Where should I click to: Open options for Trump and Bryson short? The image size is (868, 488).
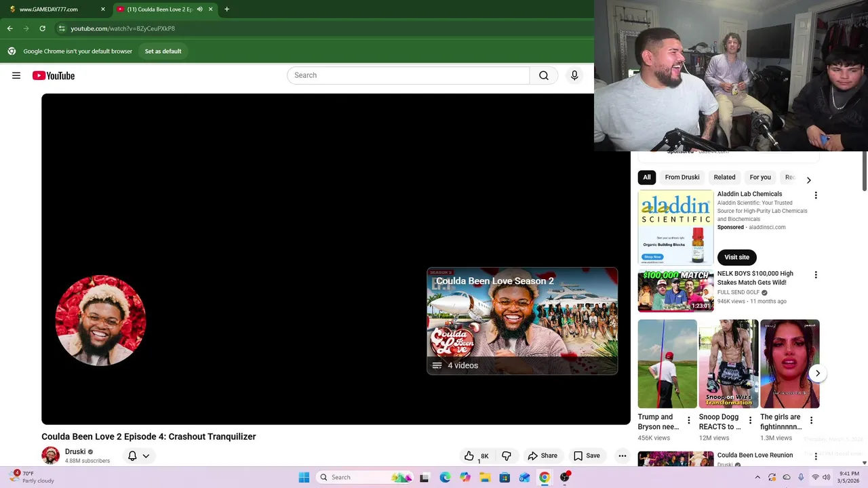tap(689, 420)
